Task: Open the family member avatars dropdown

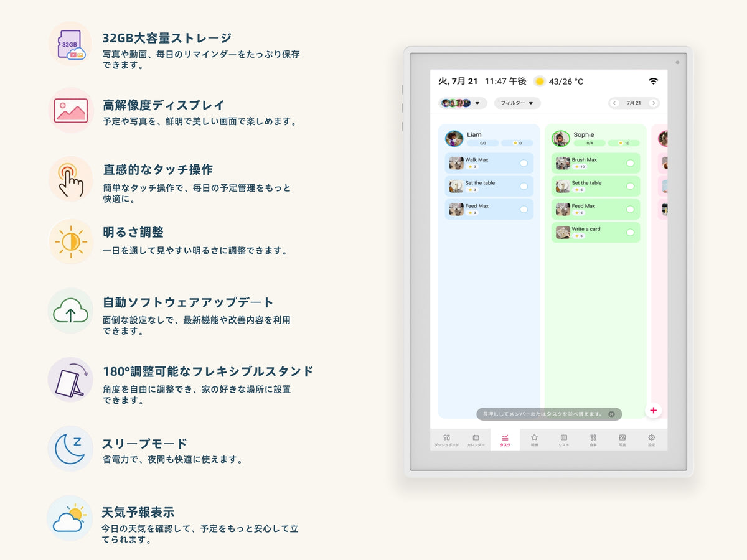Action: [463, 103]
